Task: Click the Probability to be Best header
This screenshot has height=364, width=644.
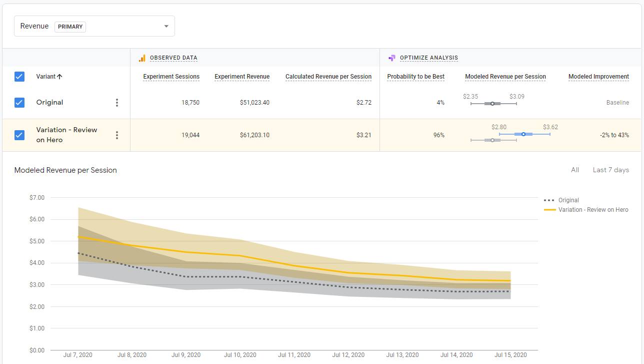Action: 415,77
